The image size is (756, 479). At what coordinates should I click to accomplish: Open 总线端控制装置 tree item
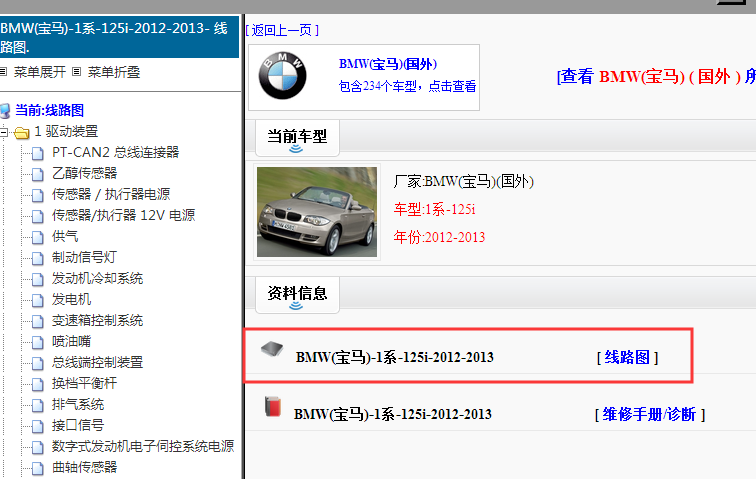point(97,363)
